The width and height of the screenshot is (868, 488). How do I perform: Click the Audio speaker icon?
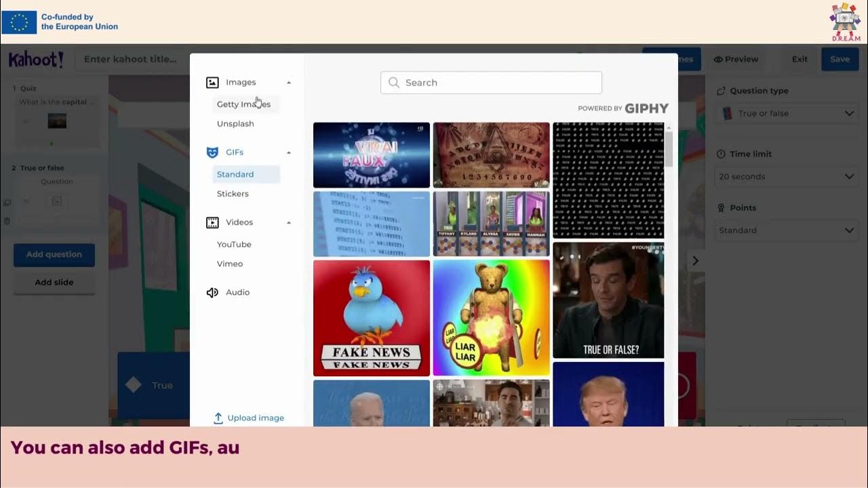pos(212,292)
